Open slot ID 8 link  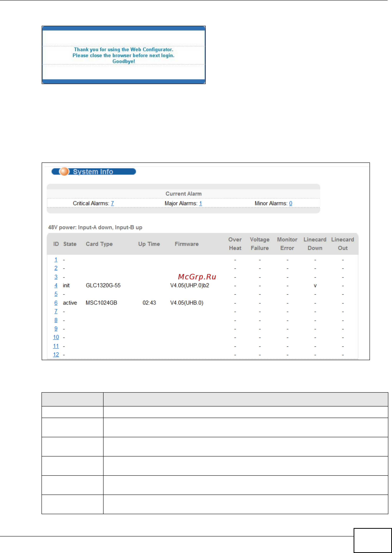(x=56, y=320)
